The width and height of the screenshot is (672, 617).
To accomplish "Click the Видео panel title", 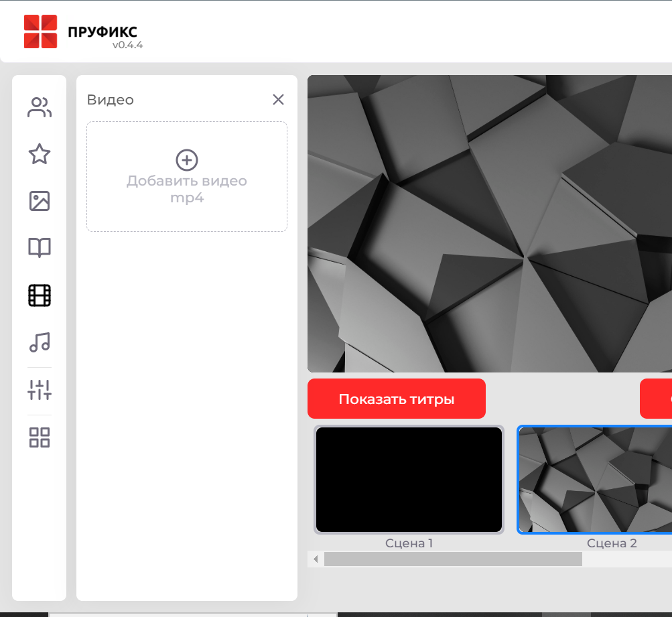I will coord(110,100).
